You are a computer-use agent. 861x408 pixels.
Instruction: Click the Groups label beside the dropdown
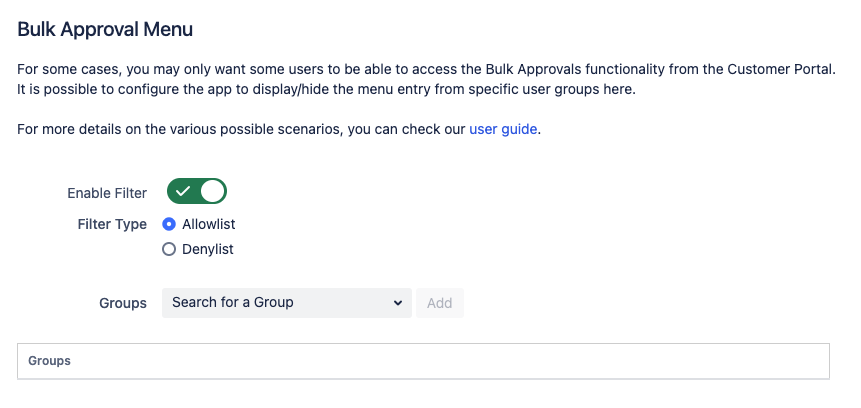(x=123, y=303)
